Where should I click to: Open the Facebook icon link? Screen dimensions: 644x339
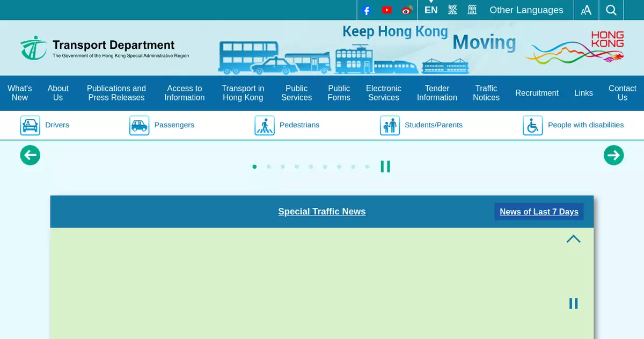[x=367, y=10]
